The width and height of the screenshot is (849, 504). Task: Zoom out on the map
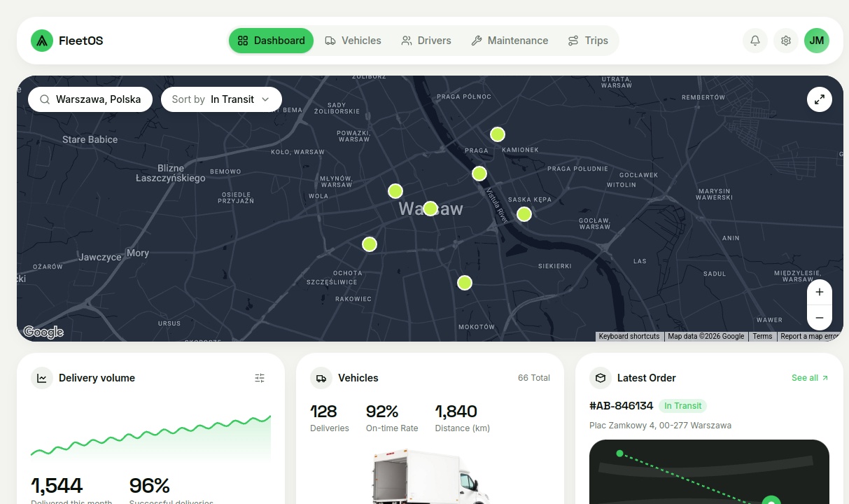(820, 318)
